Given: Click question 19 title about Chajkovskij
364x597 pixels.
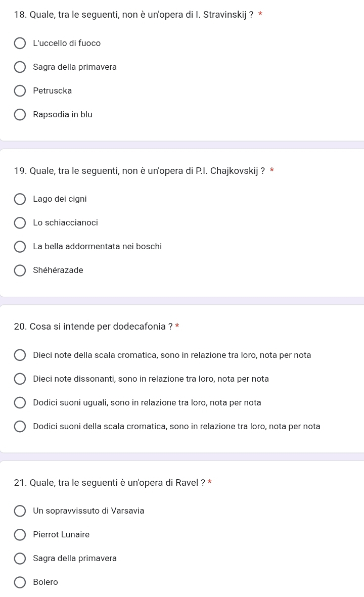Looking at the screenshot, I should point(140,171).
